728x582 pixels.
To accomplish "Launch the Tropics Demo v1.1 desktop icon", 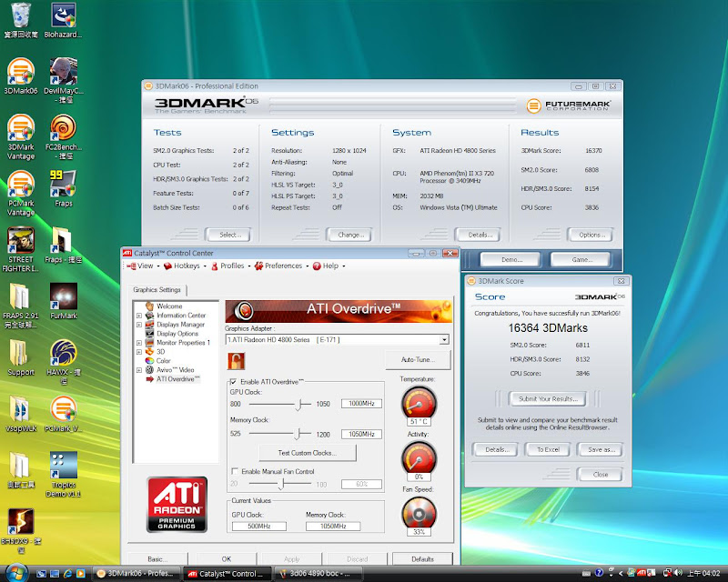I will (63, 475).
